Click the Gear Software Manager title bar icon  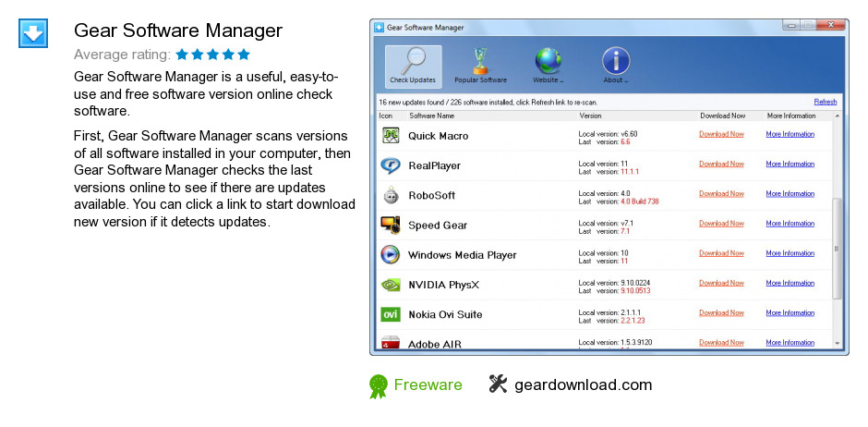380,27
